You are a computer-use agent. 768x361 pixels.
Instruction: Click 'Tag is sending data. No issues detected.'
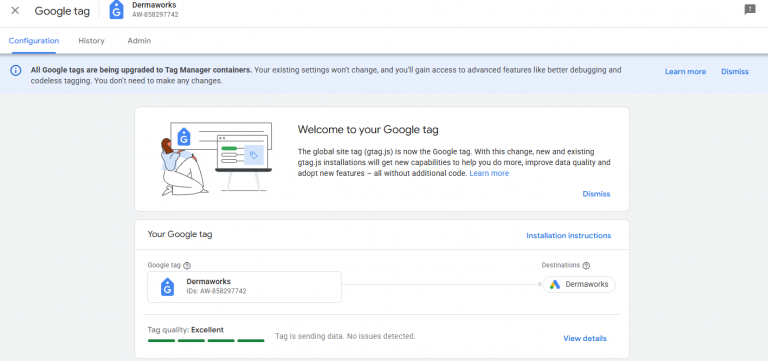click(x=345, y=337)
